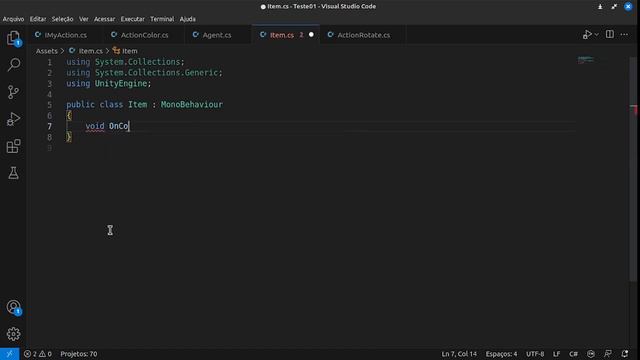Open the editor More Actions ellipsis

tap(624, 35)
